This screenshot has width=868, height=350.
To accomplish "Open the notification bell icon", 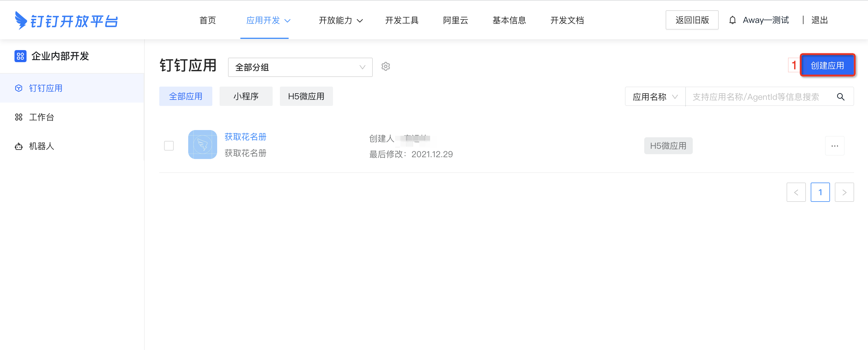I will point(732,20).
